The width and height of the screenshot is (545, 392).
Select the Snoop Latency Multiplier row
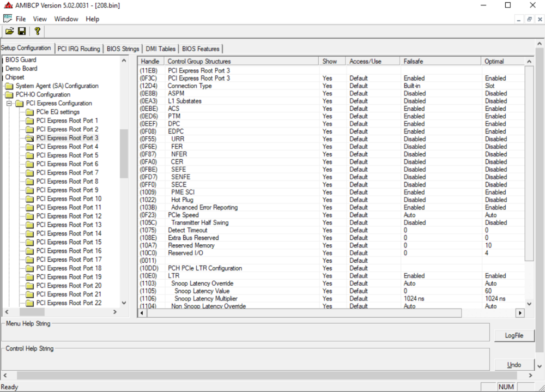[x=331, y=298]
